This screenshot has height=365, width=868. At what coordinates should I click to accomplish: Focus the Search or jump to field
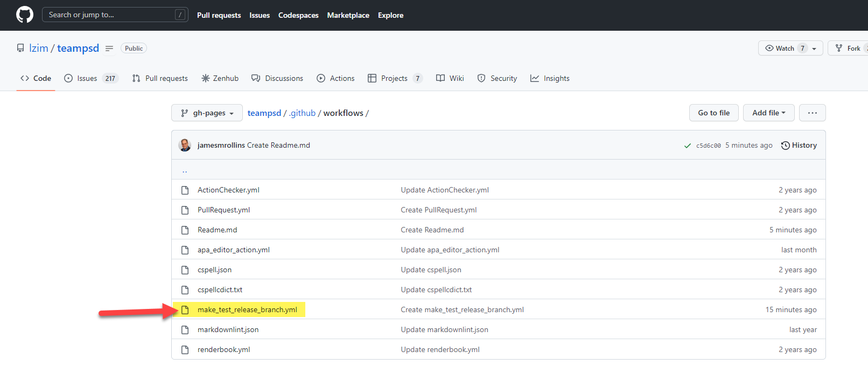click(x=115, y=15)
